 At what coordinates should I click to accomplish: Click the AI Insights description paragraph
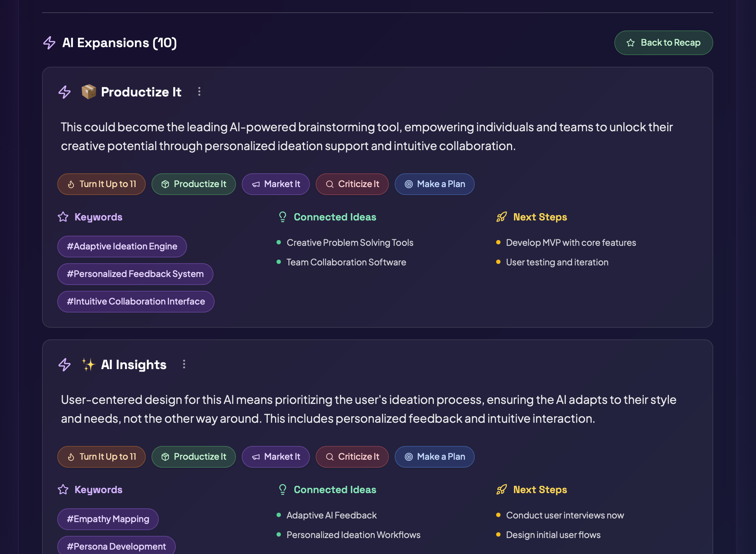(369, 409)
